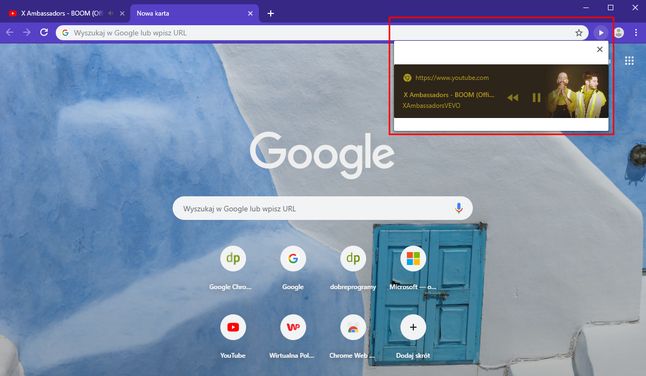
Task: Click the Google logo on the page
Action: (x=322, y=155)
